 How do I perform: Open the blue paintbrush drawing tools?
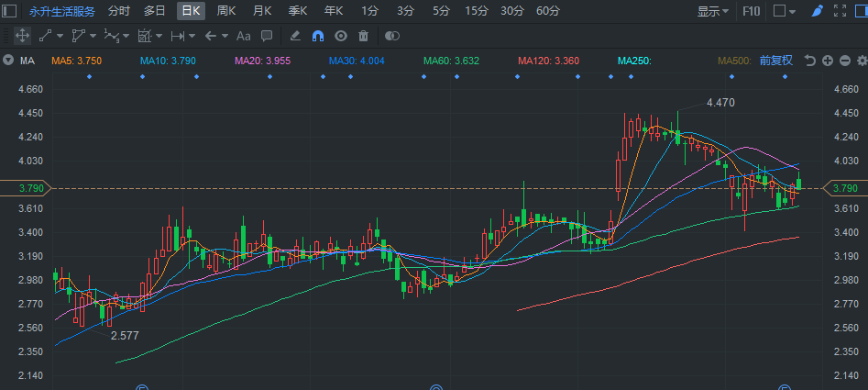tap(818, 10)
